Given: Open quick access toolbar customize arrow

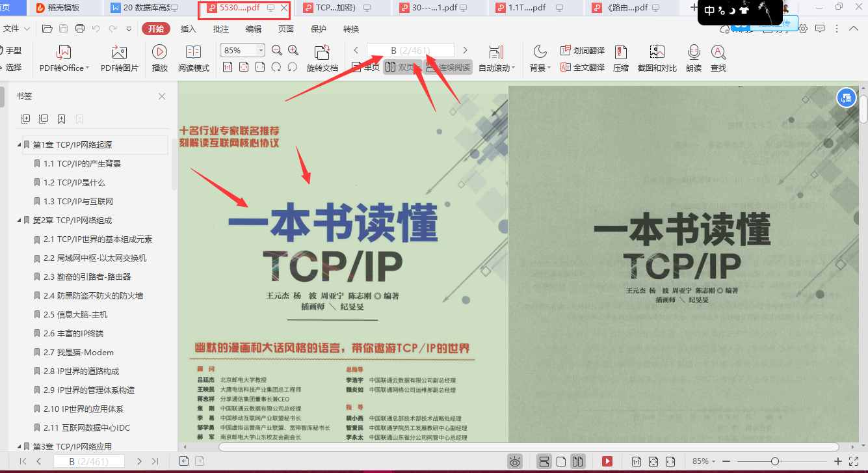Looking at the screenshot, I should pyautogui.click(x=129, y=29).
